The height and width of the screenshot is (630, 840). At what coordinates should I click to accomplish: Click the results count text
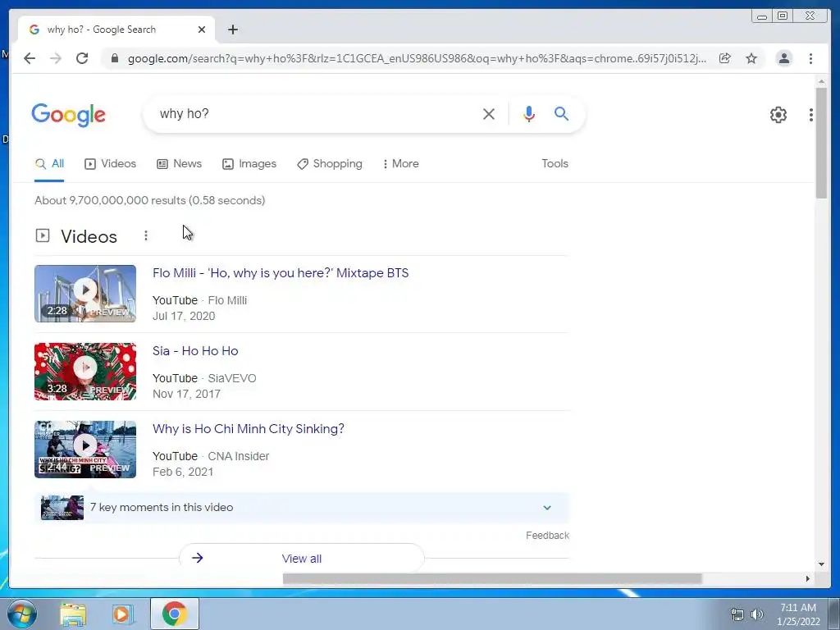pos(150,200)
